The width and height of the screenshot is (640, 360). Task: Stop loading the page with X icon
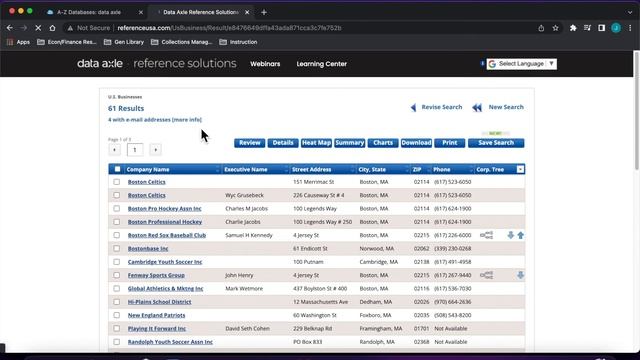pos(38,28)
